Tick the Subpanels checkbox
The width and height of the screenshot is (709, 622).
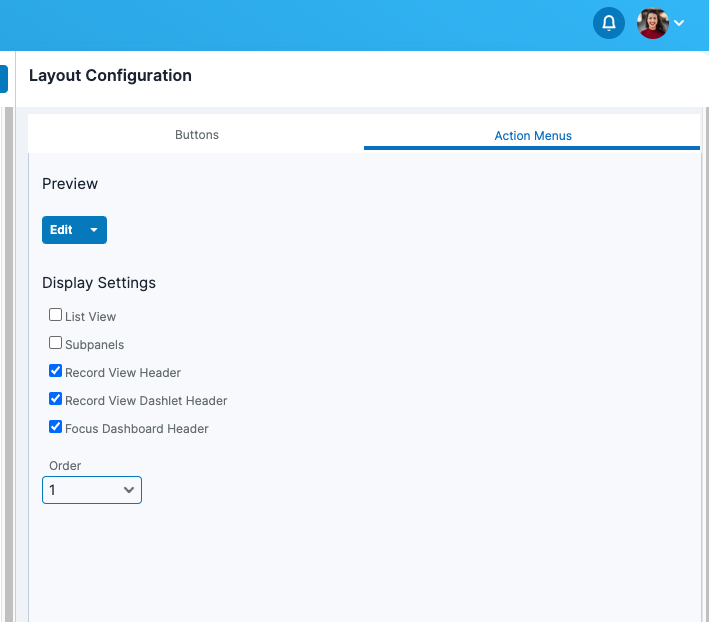pos(56,343)
